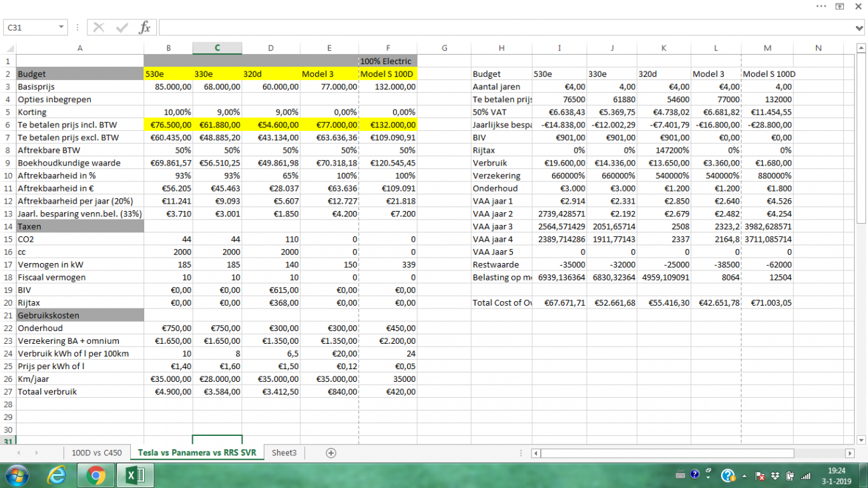Open the Name Box dropdown arrow
The height and width of the screenshot is (488, 868).
tap(61, 27)
